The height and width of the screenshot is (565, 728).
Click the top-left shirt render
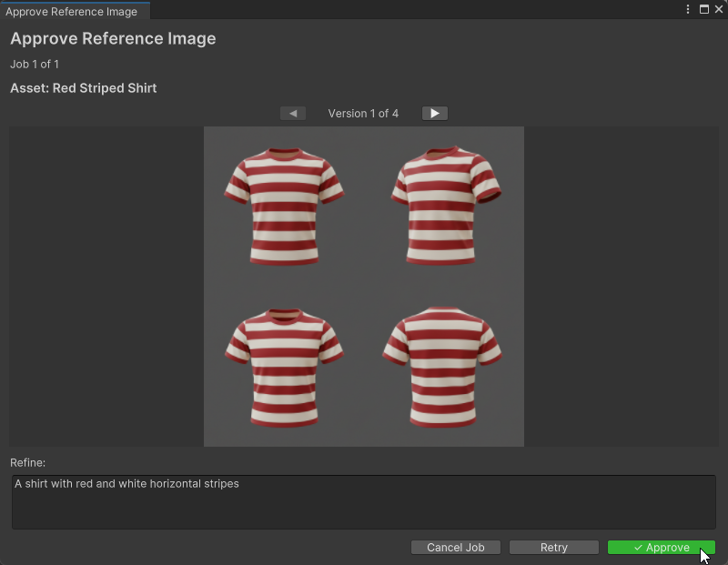point(284,207)
